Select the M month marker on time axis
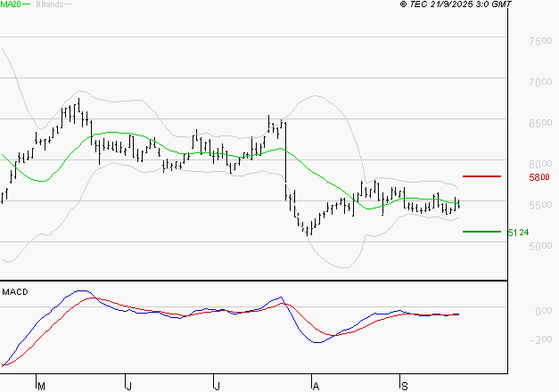The height and width of the screenshot is (392, 559). [x=40, y=386]
